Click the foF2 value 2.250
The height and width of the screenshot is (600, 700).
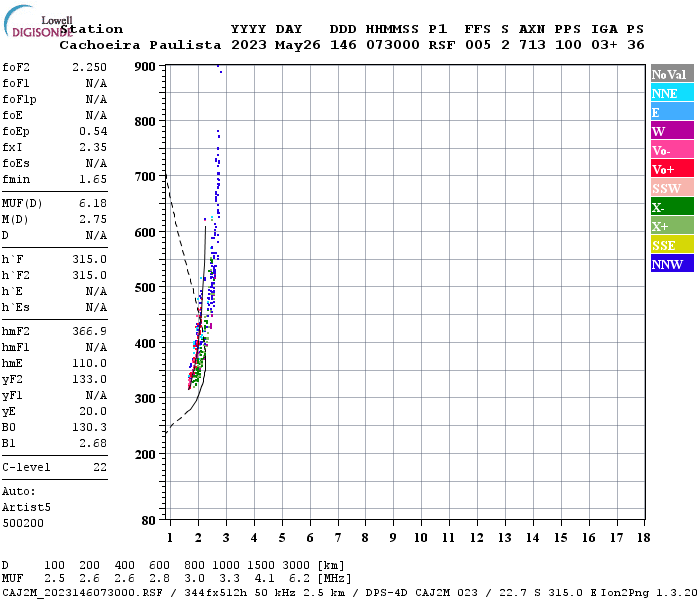89,67
